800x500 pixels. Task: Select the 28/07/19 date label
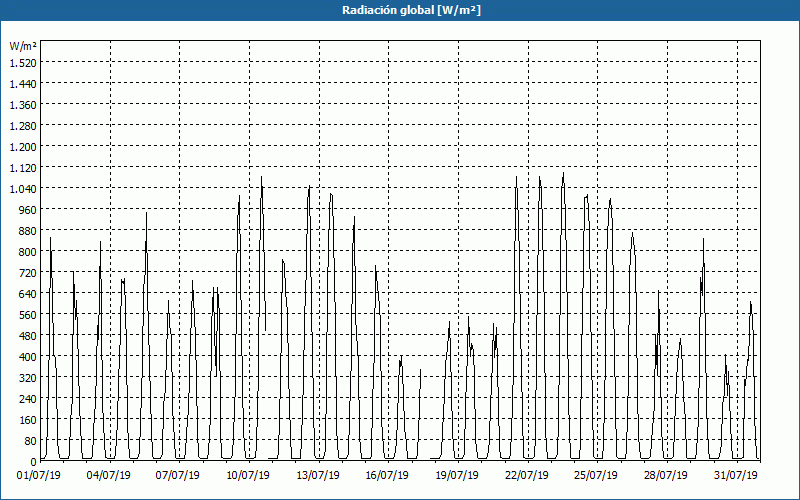(666, 476)
